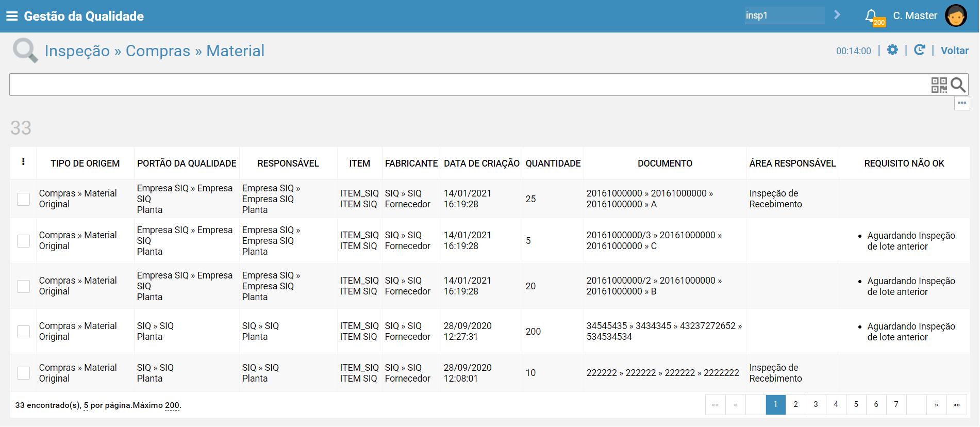The width and height of the screenshot is (980, 427).
Task: Sort by PORTÃO DA QUALIDADE column header
Action: [187, 163]
